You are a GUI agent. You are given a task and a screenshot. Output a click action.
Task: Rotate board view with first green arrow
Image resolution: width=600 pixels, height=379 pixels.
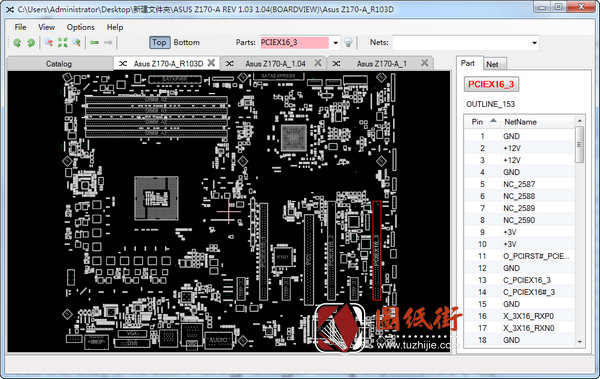click(17, 42)
